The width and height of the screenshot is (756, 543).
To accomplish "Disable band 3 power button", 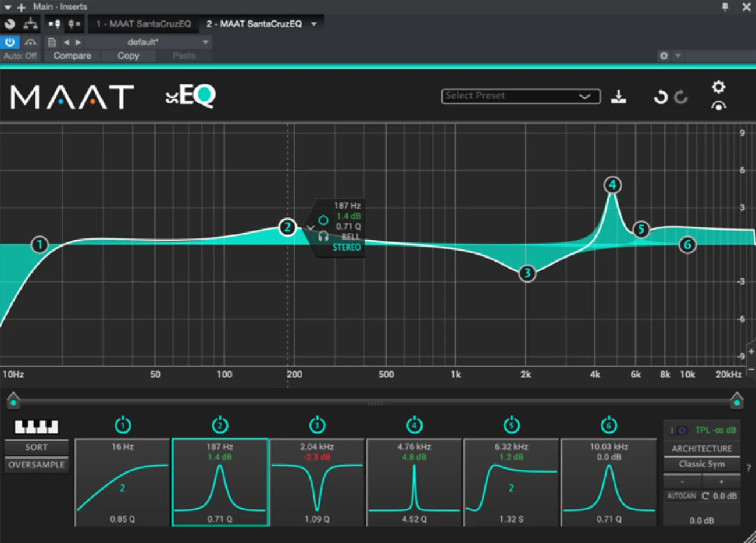I will (x=317, y=425).
